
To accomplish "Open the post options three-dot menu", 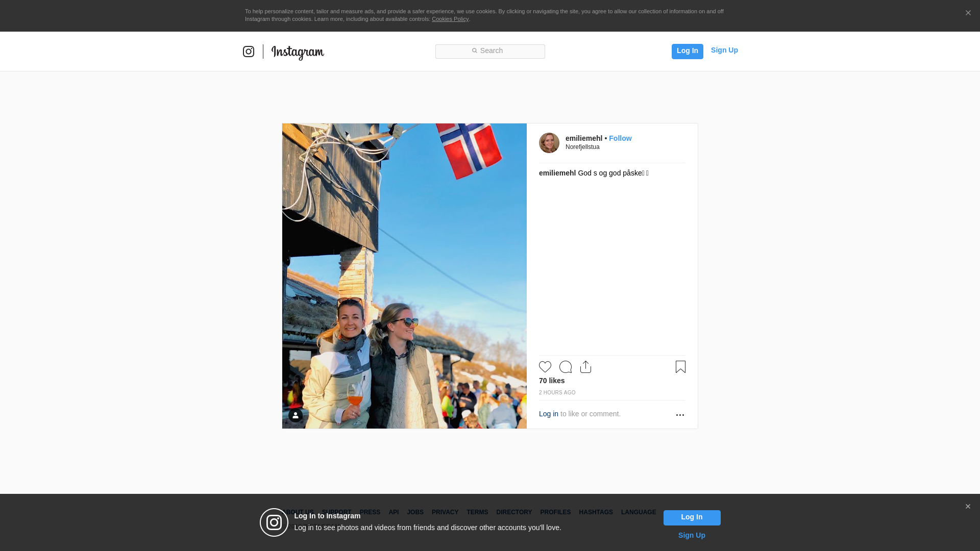I will 680,415.
